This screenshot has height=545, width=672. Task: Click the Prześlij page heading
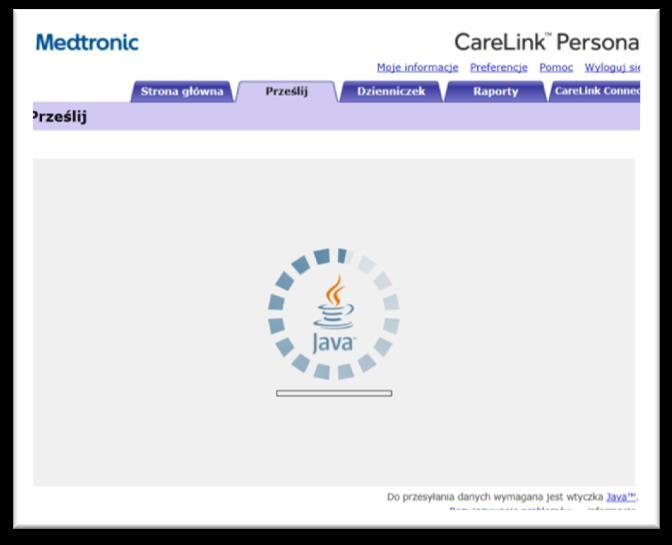coord(60,117)
